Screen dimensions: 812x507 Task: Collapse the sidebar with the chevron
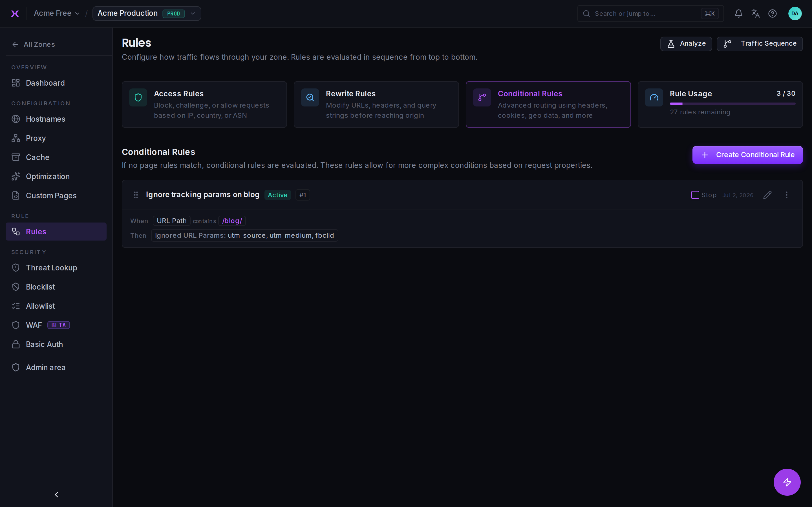tap(56, 495)
